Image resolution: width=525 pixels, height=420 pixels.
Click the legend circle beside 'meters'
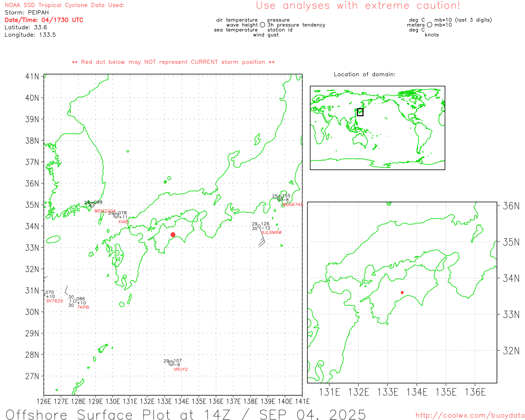point(429,25)
